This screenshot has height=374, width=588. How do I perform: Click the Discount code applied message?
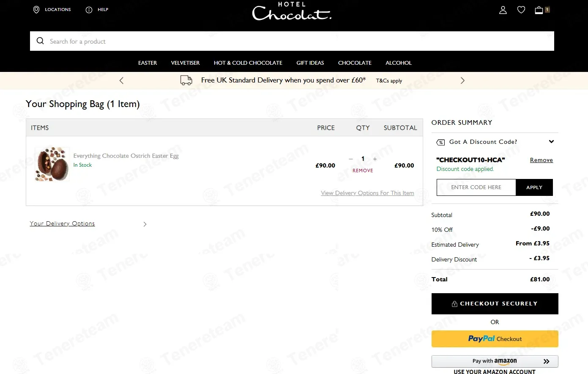[465, 169]
